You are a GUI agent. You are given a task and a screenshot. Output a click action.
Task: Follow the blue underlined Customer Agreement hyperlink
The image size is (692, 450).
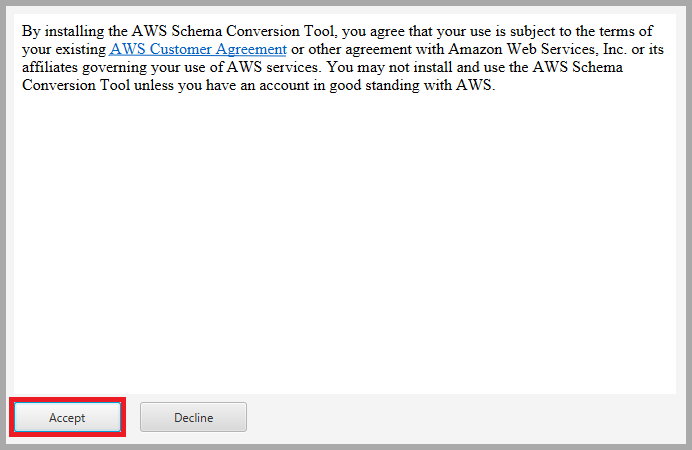(x=198, y=49)
